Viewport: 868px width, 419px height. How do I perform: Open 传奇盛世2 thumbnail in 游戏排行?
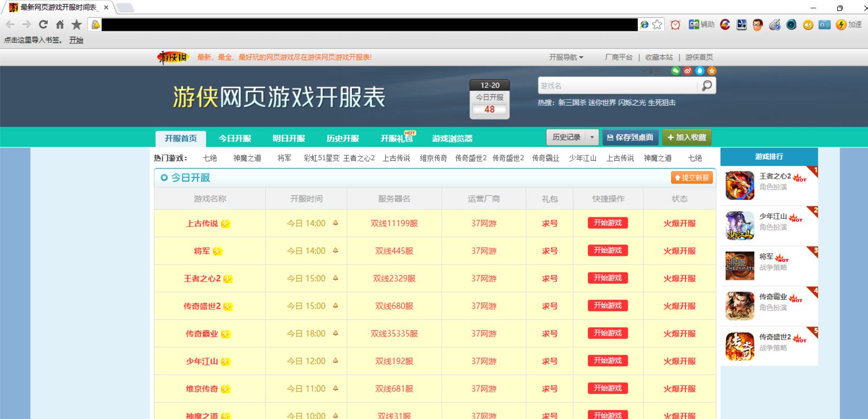740,346
